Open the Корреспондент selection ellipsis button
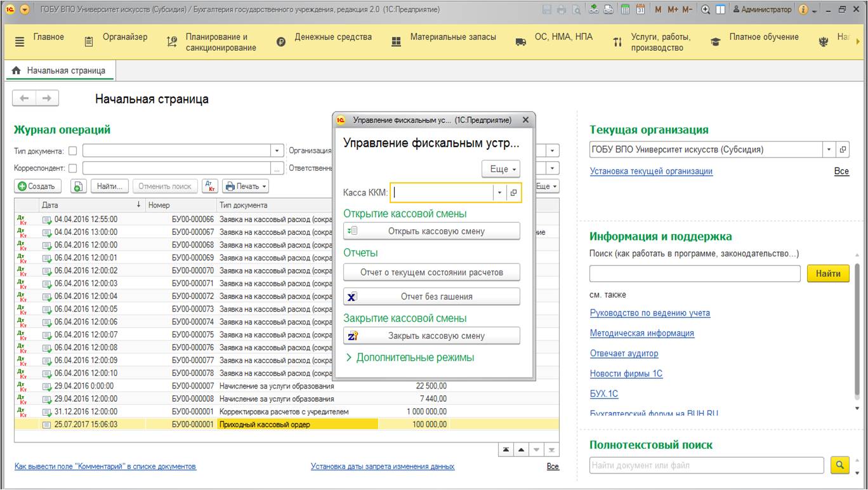The width and height of the screenshot is (868, 490). pos(277,168)
